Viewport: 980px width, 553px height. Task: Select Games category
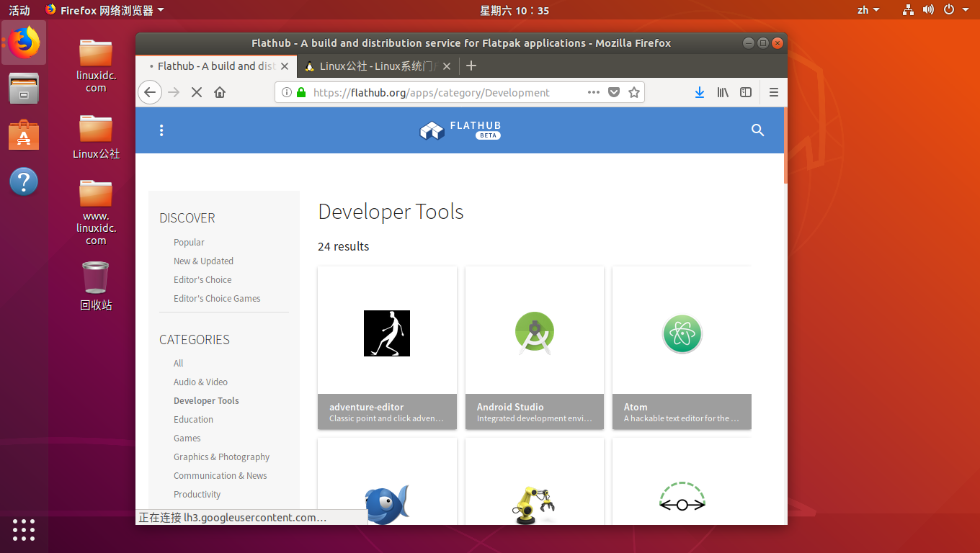click(187, 439)
